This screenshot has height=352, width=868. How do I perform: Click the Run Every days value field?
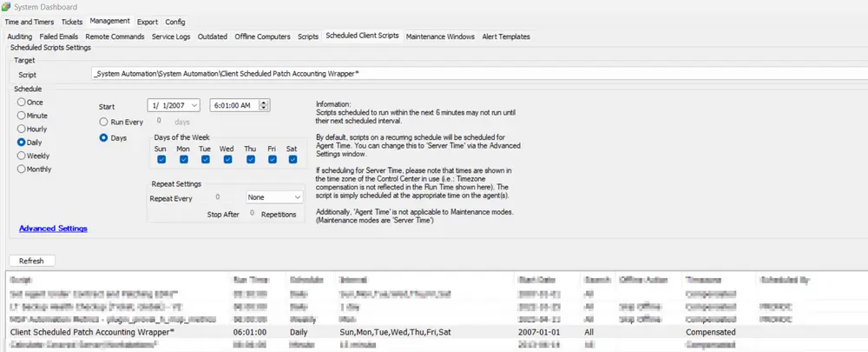[x=160, y=122]
